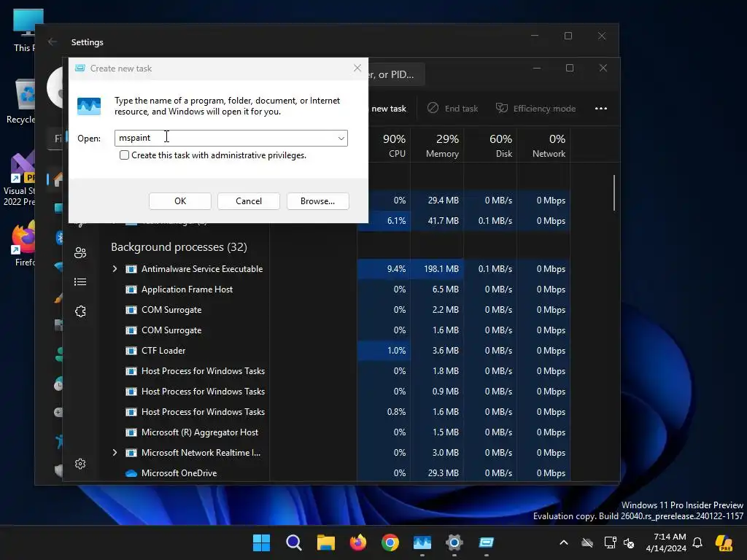
Task: Click the Task Manager search box
Action: tap(396, 75)
